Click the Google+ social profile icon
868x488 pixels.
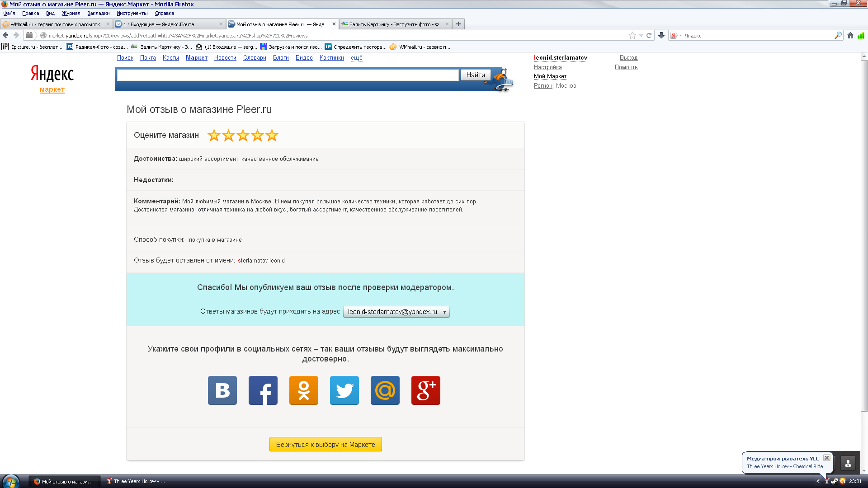tap(426, 390)
